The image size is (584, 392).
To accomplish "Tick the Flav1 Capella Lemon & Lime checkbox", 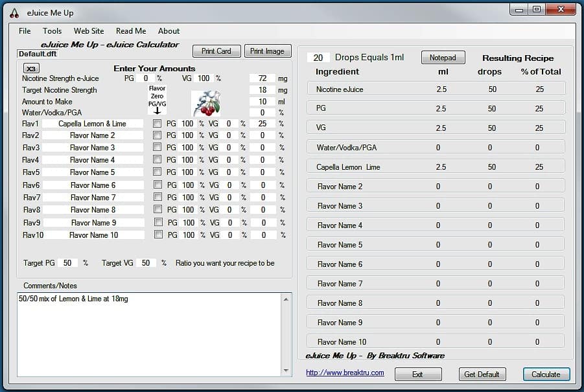I will [157, 123].
